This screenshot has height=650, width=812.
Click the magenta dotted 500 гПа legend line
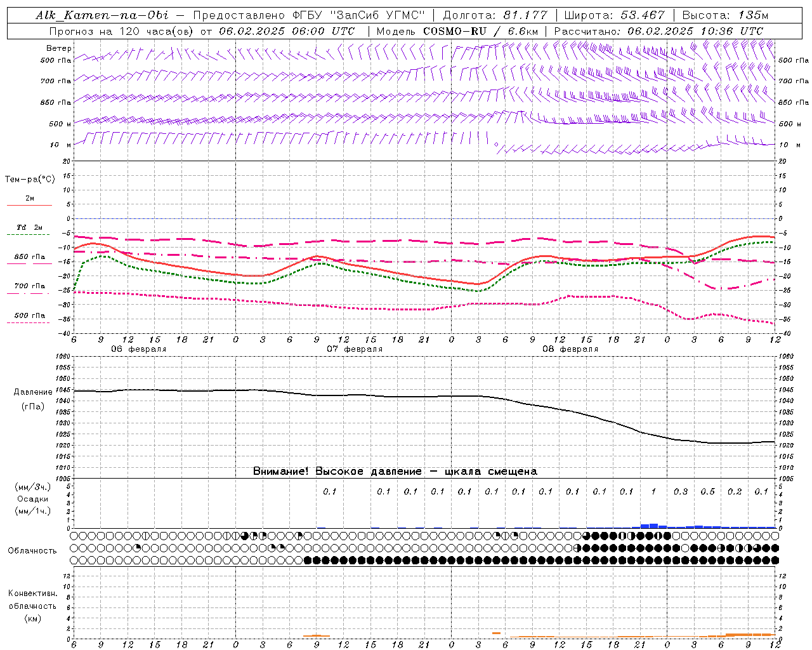click(x=29, y=322)
